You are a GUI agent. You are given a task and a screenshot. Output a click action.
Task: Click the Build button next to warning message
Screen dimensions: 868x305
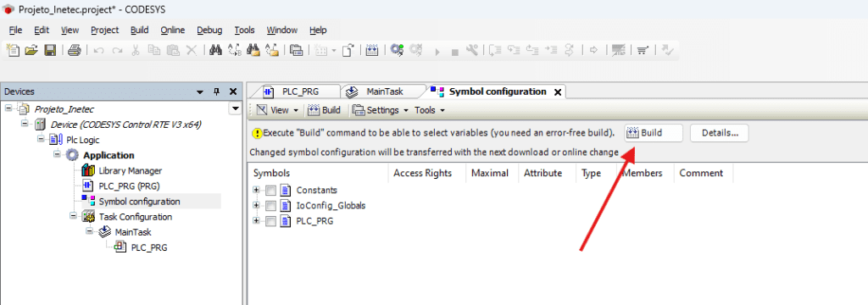click(x=654, y=133)
